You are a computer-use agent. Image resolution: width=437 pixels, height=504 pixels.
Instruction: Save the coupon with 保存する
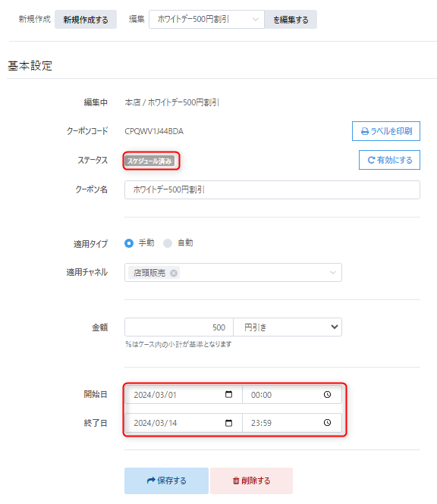click(166, 481)
